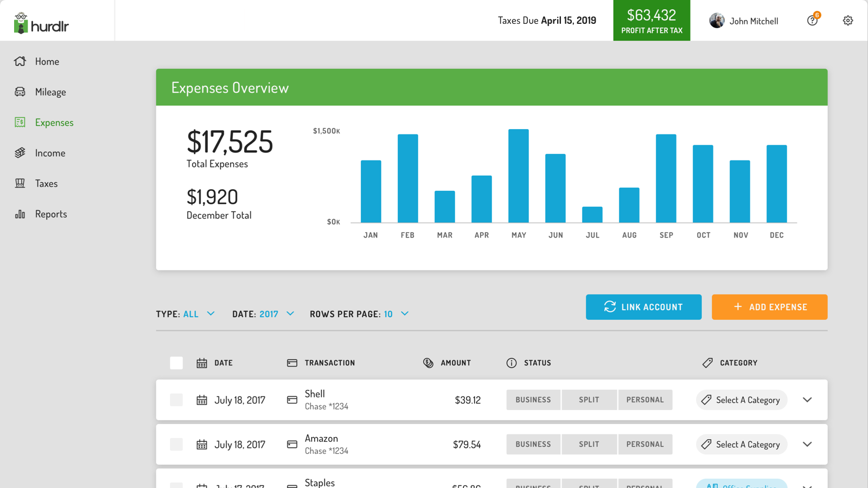Open Reports via bar chart icon
The width and height of the screenshot is (868, 488).
(20, 213)
